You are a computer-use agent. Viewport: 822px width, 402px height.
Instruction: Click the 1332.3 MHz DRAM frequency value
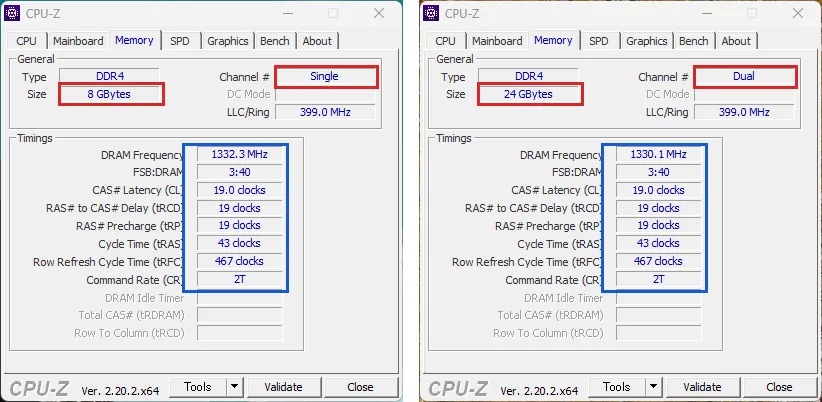pos(240,154)
